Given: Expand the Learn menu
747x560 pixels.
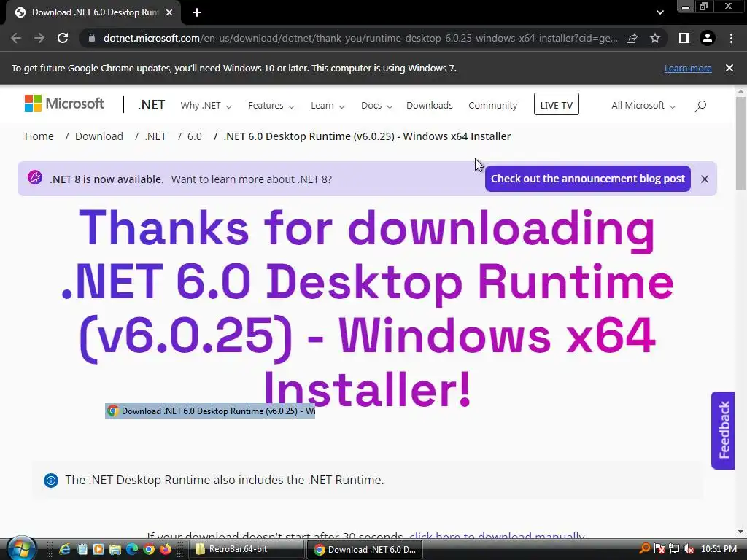Looking at the screenshot, I should click(x=328, y=106).
